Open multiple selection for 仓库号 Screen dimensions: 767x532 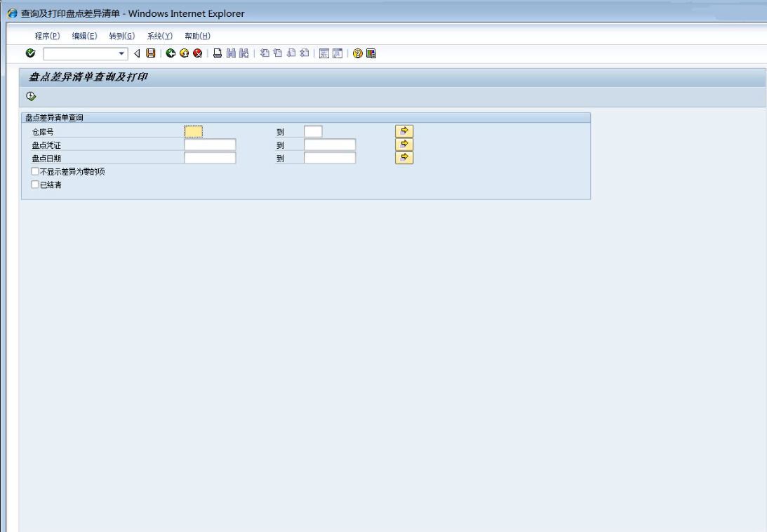coord(404,131)
